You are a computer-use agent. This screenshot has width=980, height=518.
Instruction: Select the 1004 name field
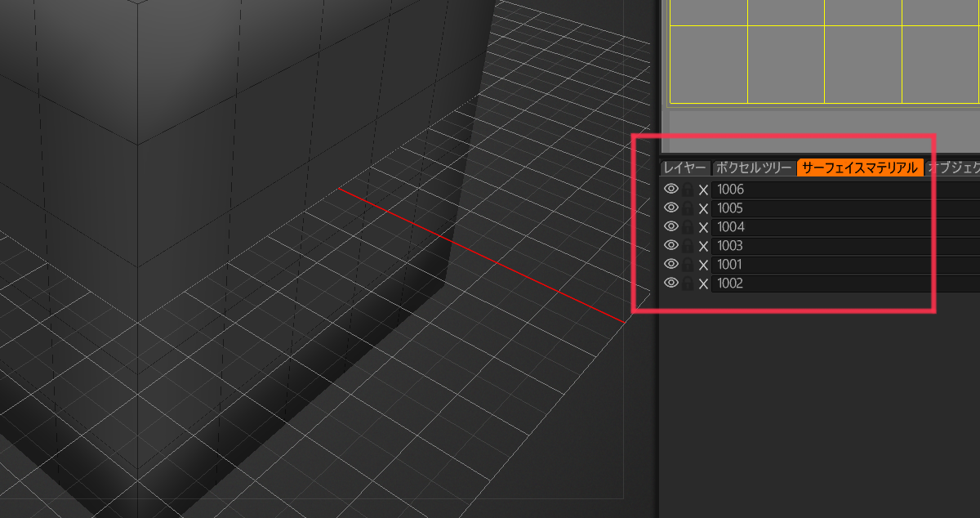click(845, 227)
